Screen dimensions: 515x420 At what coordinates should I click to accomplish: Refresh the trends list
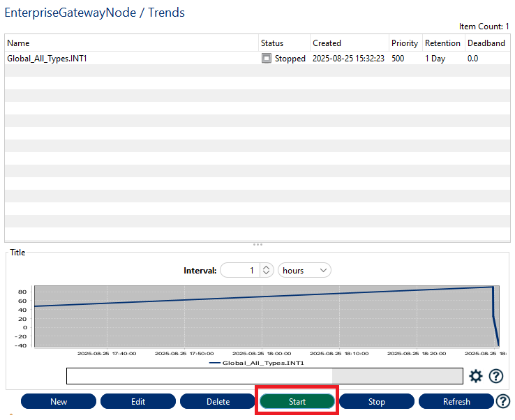tap(456, 402)
